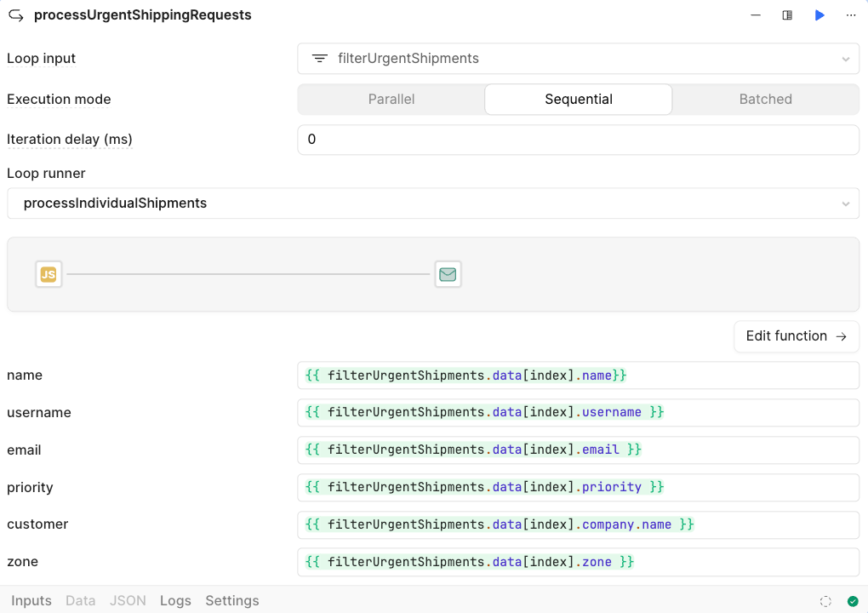Click the zone parameter label
Screen dimensions: 868x613
coord(22,562)
